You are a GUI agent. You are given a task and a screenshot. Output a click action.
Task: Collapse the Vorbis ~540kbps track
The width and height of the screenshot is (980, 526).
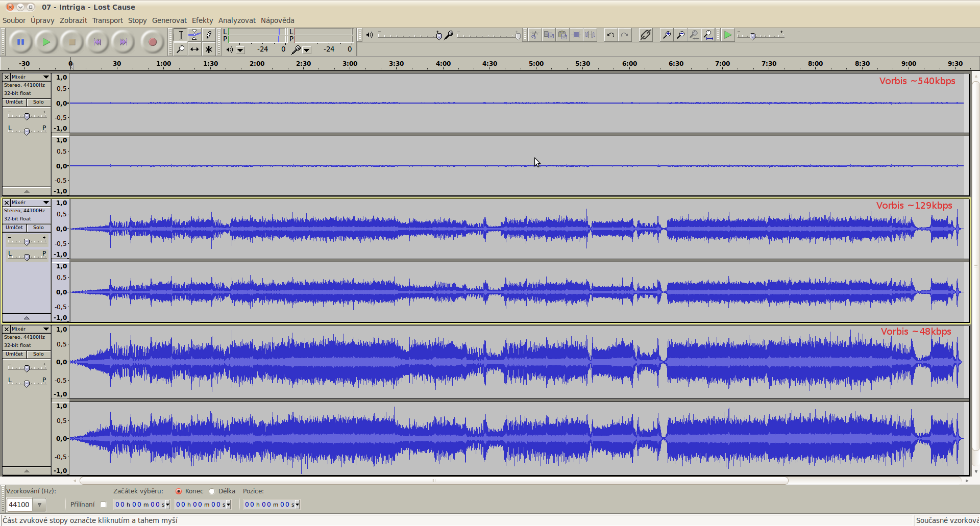pyautogui.click(x=27, y=191)
